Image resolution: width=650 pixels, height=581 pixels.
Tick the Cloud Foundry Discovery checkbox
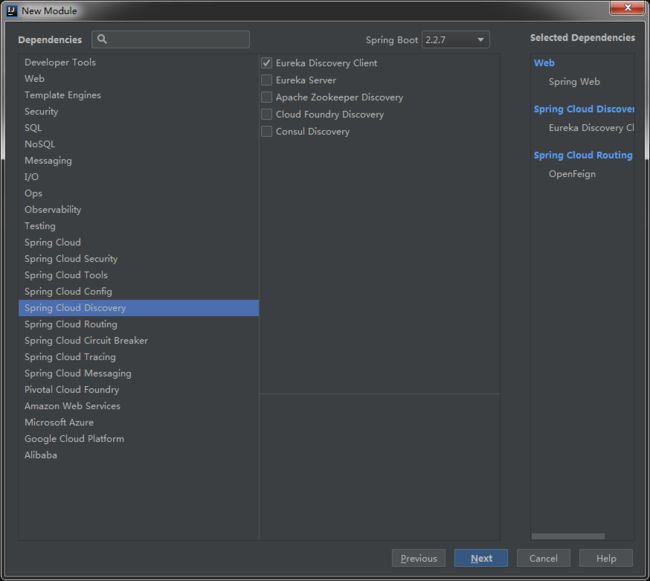tap(267, 114)
